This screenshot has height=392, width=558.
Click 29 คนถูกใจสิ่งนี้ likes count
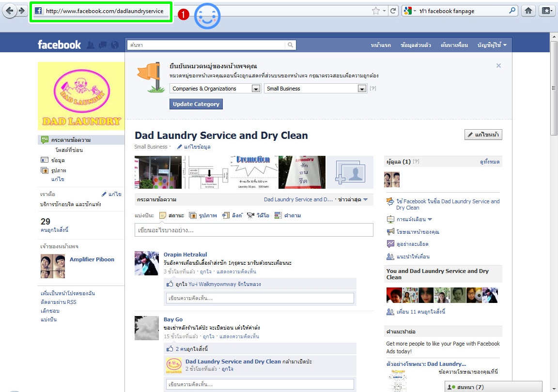[x=54, y=225]
